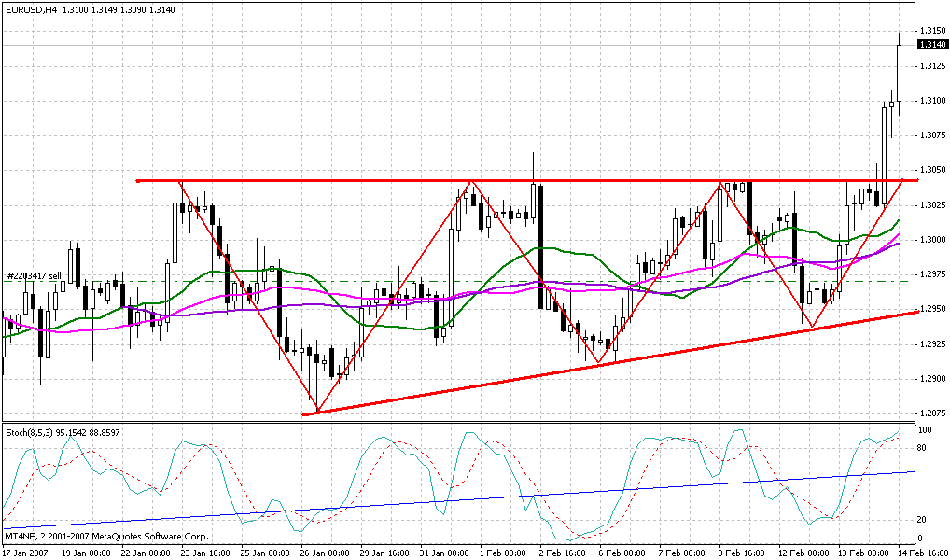This screenshot has width=950, height=560.
Task: Click the 1.2900 price axis label
Action: tap(933, 380)
